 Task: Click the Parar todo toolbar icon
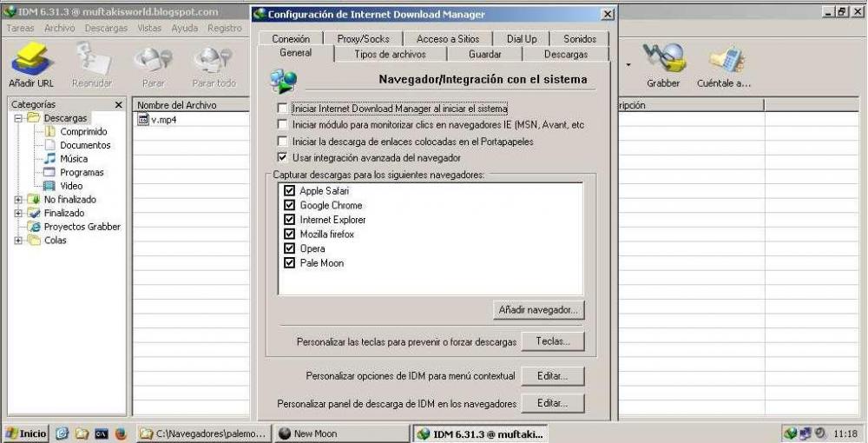(x=214, y=61)
